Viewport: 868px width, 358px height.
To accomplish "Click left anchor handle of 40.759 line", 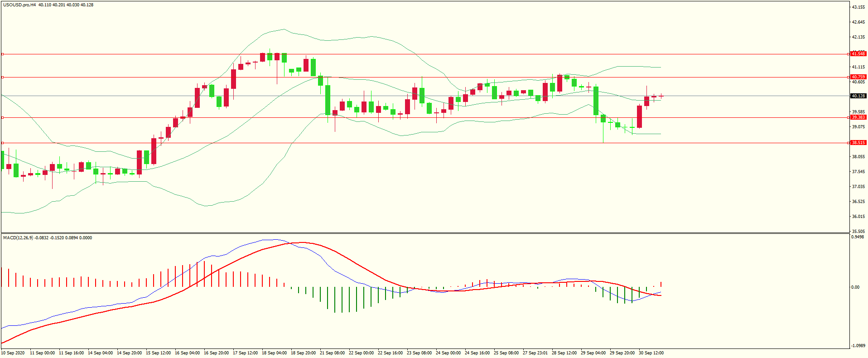I will (x=3, y=77).
